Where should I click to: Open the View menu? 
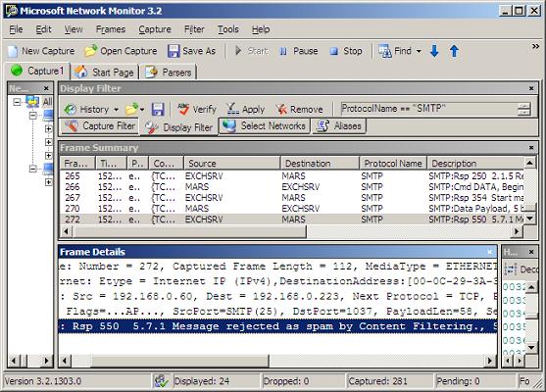(74, 29)
